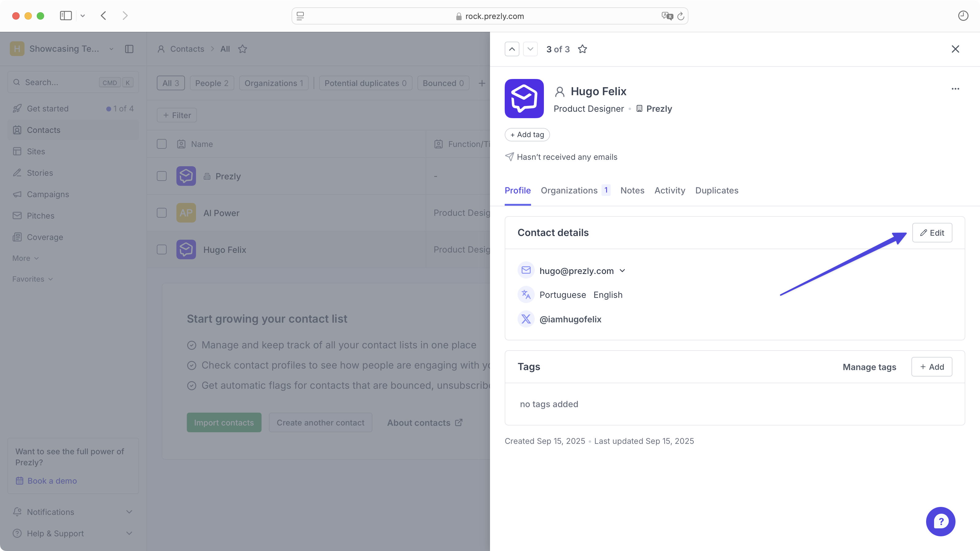This screenshot has height=551, width=980.
Task: Click the Safari page reload icon
Action: (x=680, y=16)
